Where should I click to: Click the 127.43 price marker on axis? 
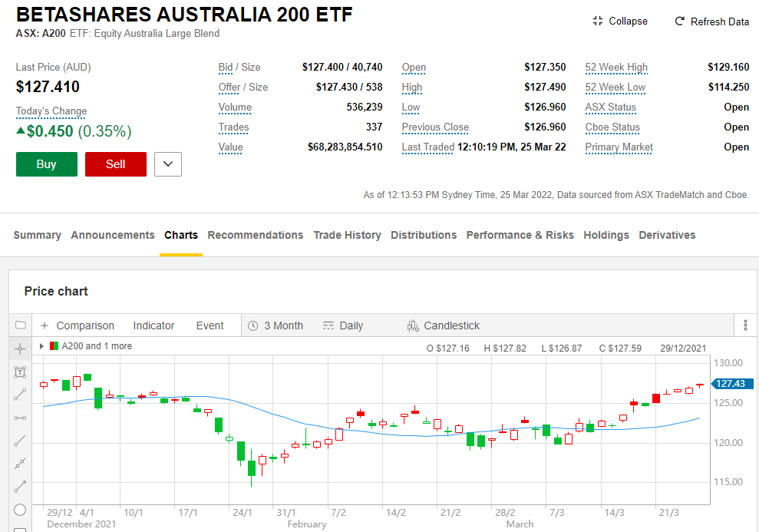click(731, 384)
